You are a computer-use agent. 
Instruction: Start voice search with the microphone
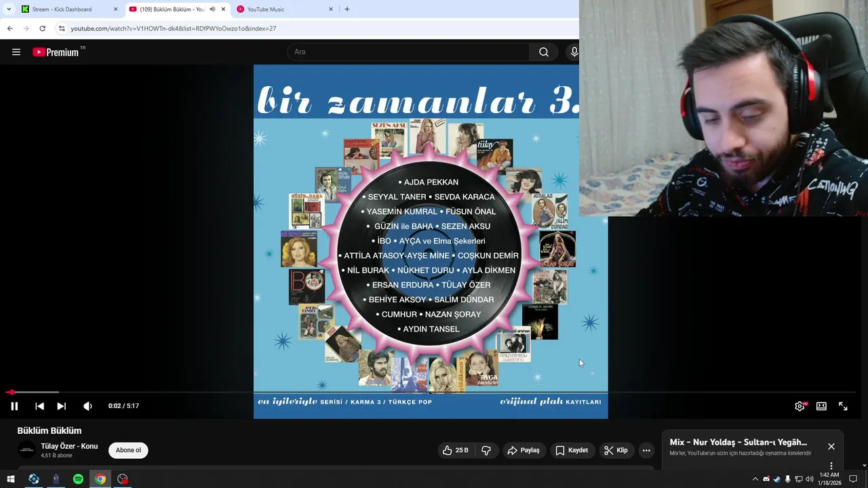point(574,52)
